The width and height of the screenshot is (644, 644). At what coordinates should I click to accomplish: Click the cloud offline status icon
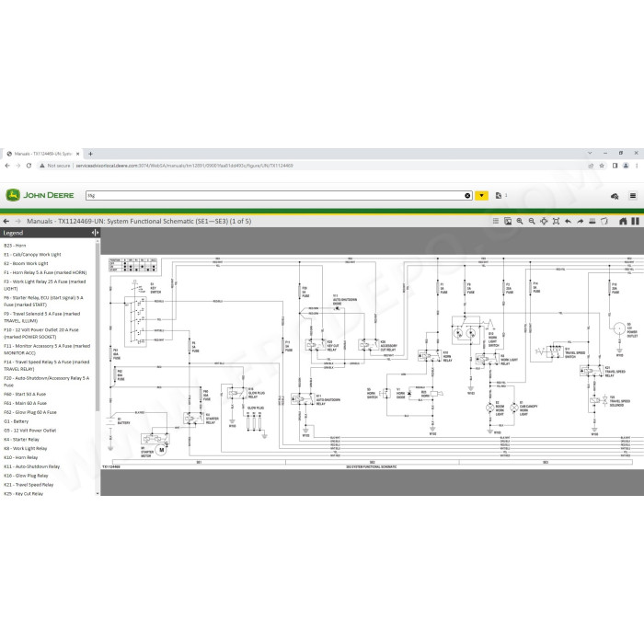(x=615, y=196)
